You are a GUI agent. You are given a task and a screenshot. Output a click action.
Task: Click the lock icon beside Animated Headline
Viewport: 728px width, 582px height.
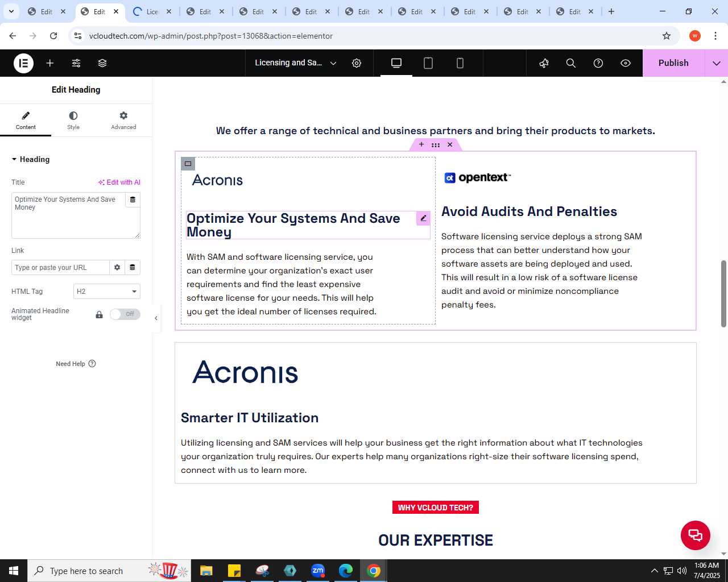pyautogui.click(x=99, y=314)
